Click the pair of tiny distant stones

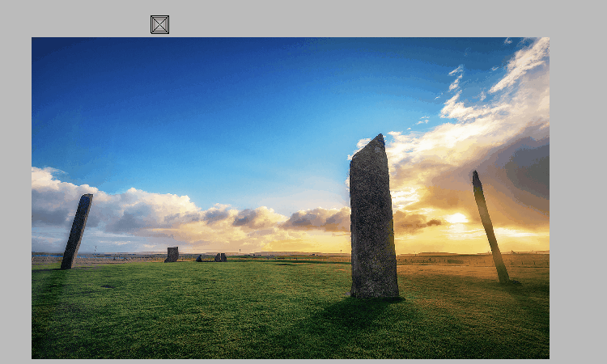(220, 257)
